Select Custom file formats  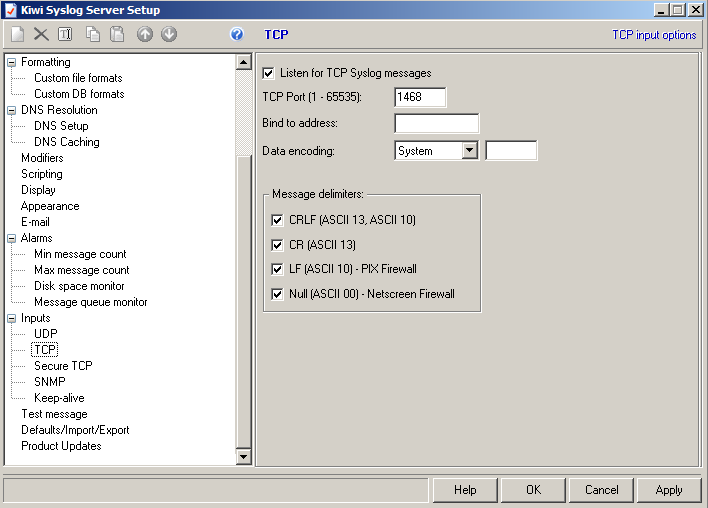pos(78,78)
